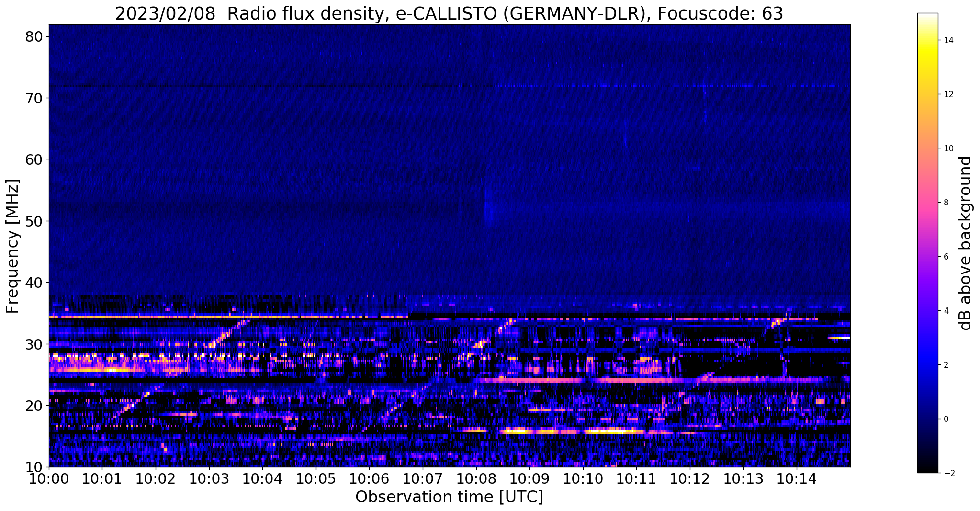Click the colorbar tick label 6
This screenshot has width=980, height=511.
point(946,257)
